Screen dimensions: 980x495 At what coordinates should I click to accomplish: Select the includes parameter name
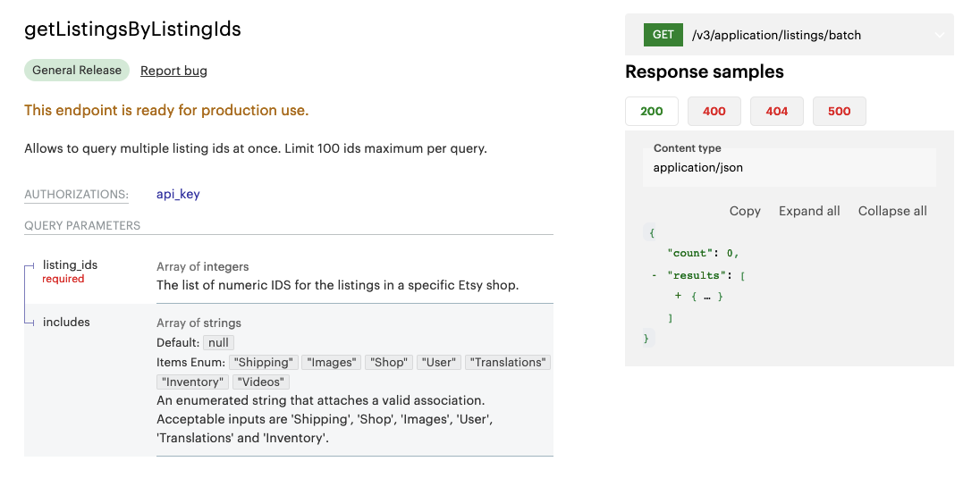[66, 322]
